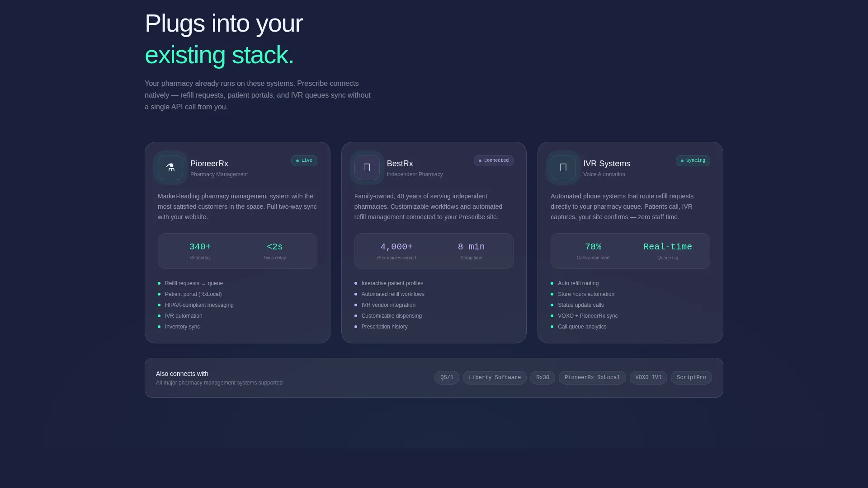This screenshot has width=868, height=488.
Task: Click the 'Independent Pharmacy' subtitle
Action: click(x=415, y=174)
